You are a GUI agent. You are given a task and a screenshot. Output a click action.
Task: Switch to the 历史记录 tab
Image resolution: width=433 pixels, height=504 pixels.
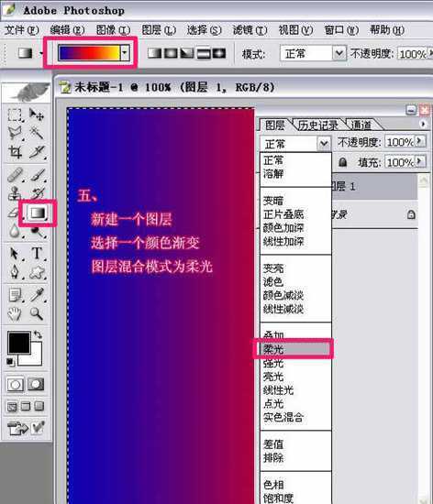317,125
